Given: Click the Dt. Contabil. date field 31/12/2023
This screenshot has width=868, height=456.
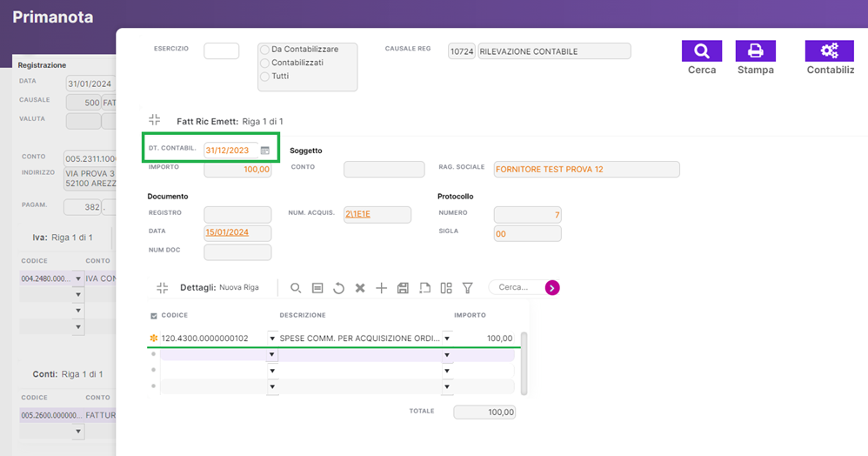Looking at the screenshot, I should [230, 151].
